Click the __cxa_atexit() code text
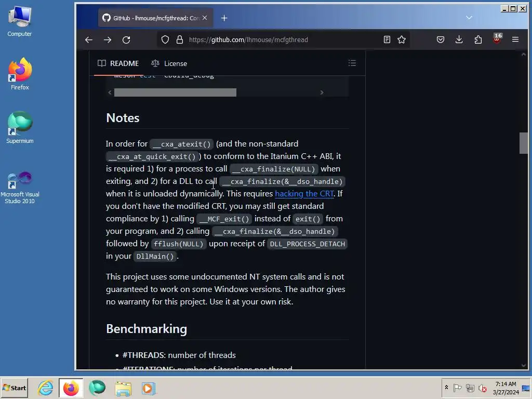532x399 pixels. 181,144
